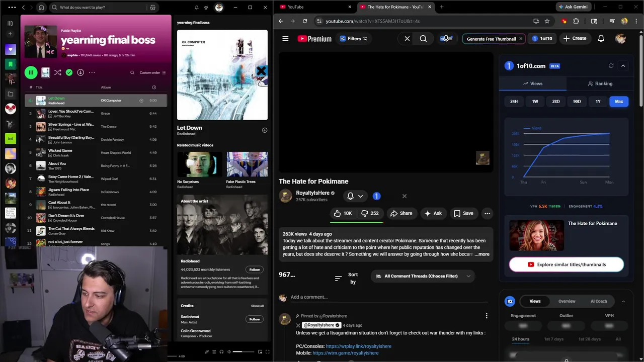Screen dimensions: 644x362
Task: Click the Spotify search field
Action: (x=103, y=8)
